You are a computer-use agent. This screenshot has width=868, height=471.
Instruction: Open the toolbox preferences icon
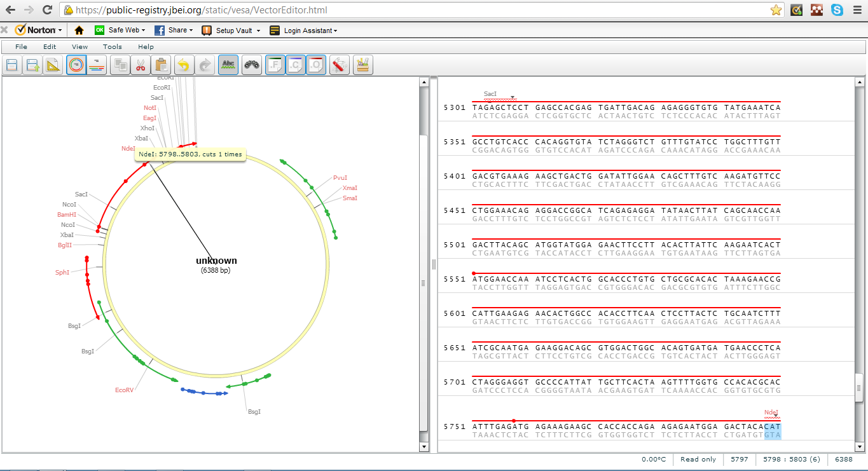(x=363, y=65)
